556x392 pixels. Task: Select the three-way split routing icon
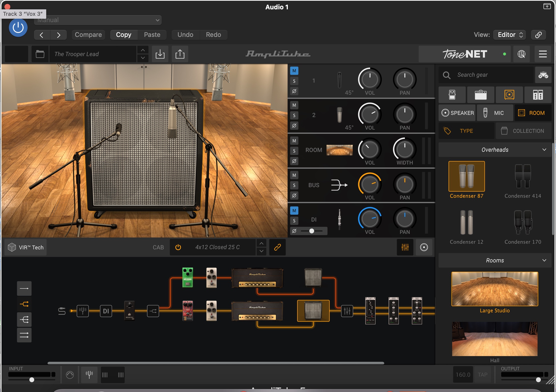pyautogui.click(x=24, y=320)
